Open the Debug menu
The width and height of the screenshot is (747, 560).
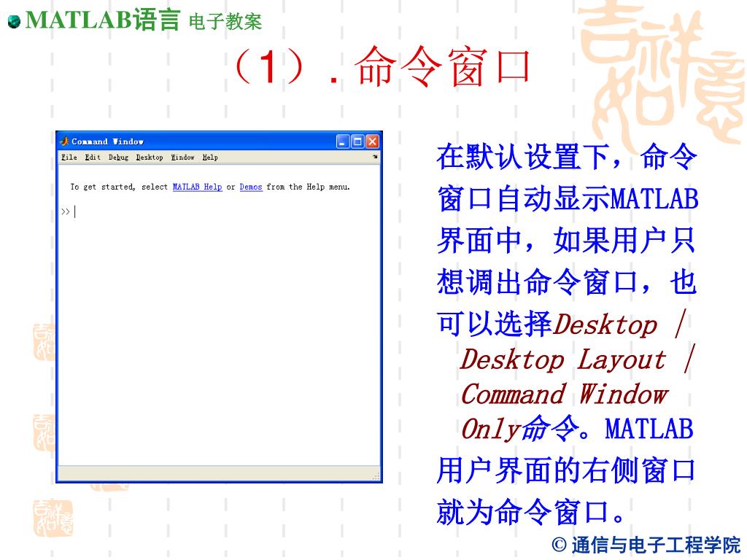pos(118,157)
